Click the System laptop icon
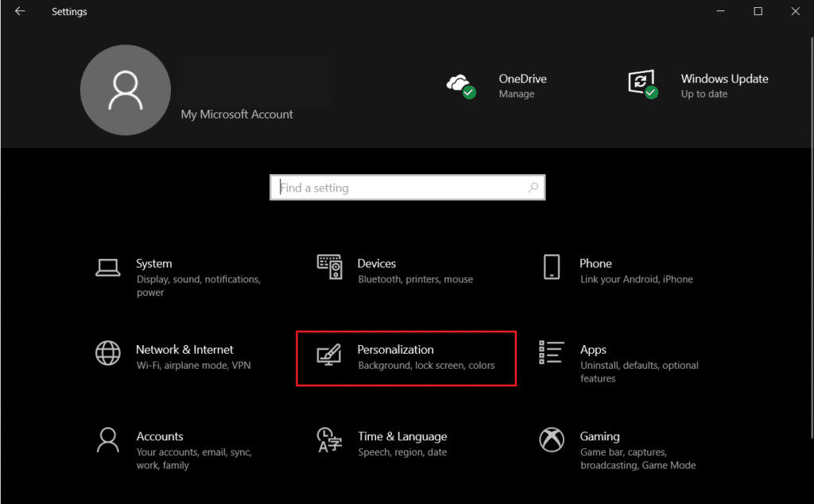814x504 pixels. [x=107, y=267]
